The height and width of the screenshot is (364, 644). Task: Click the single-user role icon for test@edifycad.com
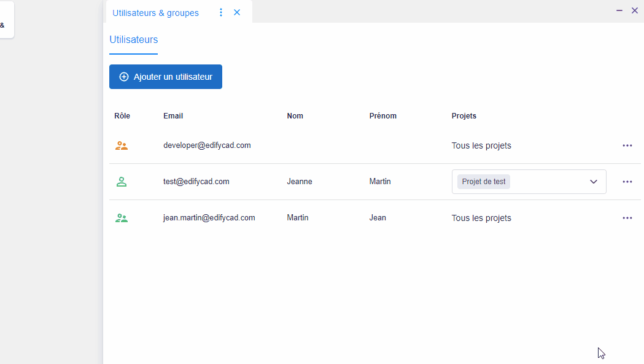(x=122, y=182)
